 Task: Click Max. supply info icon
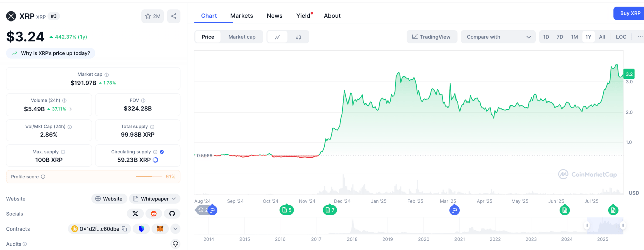(63, 152)
